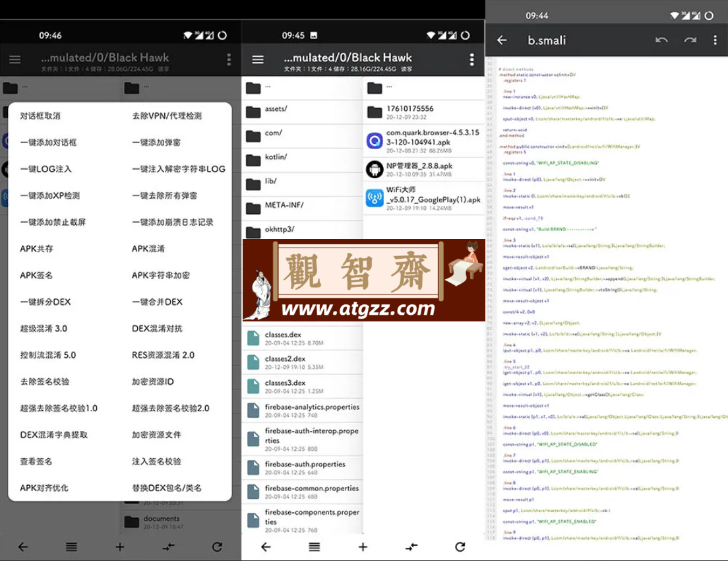
Task: Open firebase-components.properties file
Action: coord(302,521)
